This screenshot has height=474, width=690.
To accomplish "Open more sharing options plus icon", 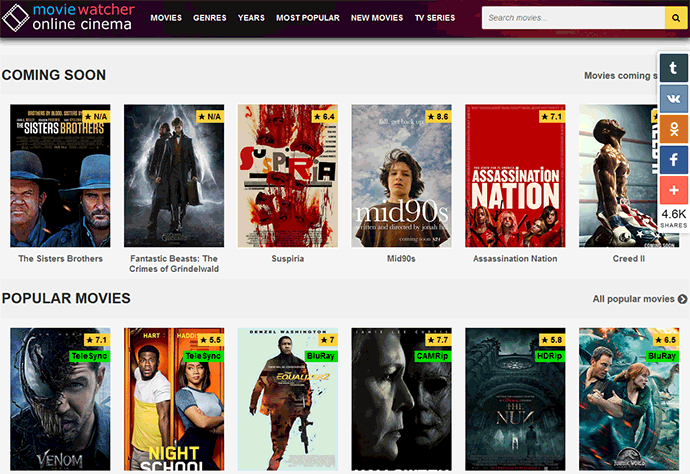I will tap(673, 190).
